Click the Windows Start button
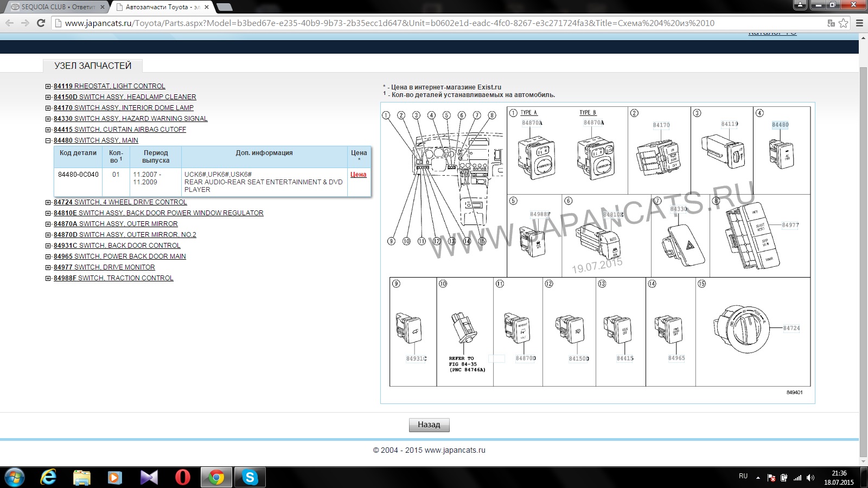868x488 pixels. (x=15, y=477)
